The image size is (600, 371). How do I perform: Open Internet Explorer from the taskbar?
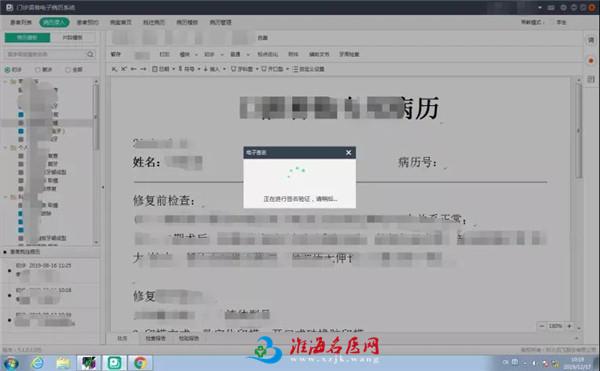(x=38, y=362)
